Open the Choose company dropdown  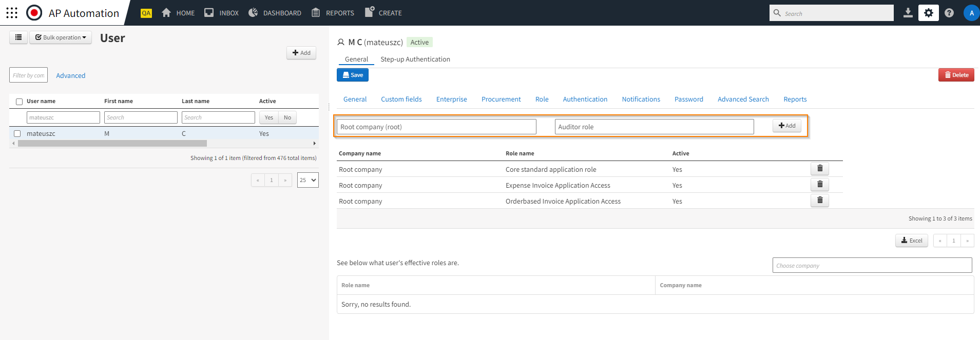click(x=872, y=266)
